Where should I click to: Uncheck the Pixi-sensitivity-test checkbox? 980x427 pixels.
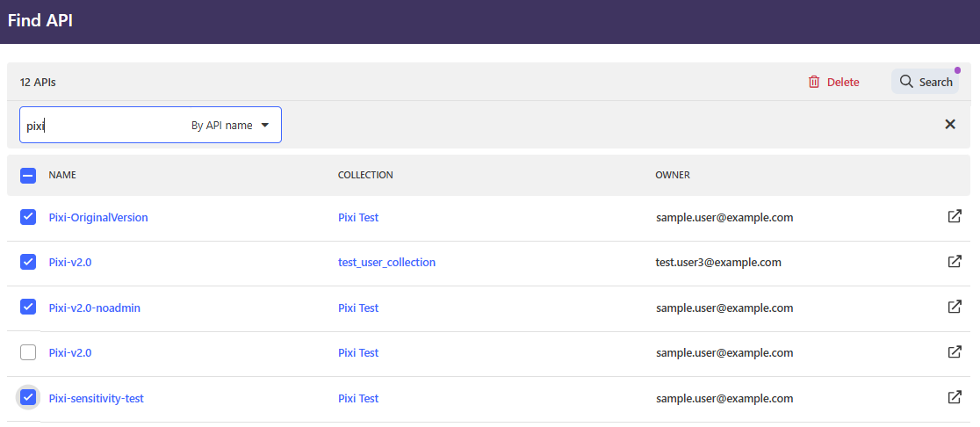point(28,398)
